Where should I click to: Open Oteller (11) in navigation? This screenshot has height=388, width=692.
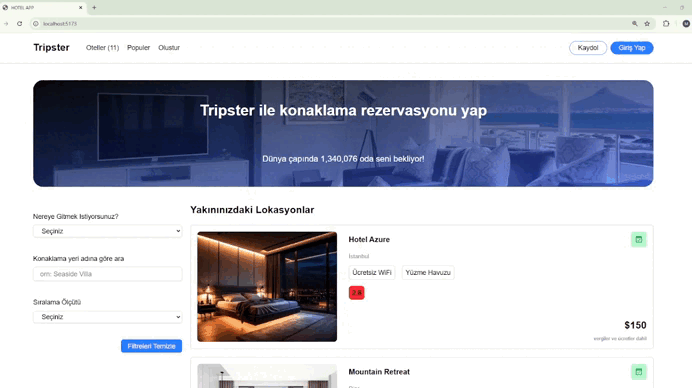click(102, 48)
